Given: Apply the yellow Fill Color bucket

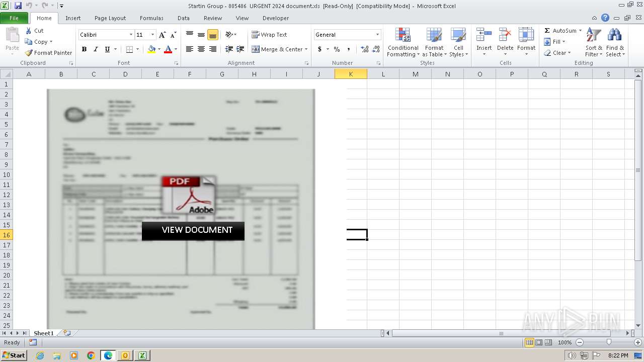Looking at the screenshot, I should coord(151,49).
